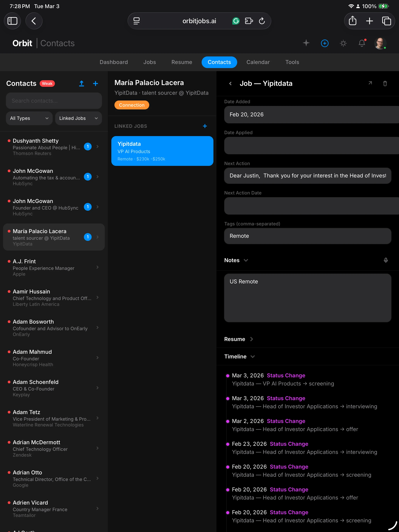The width and height of the screenshot is (399, 532).
Task: Select the Yipitdata VP AI Products job card
Action: [162, 151]
